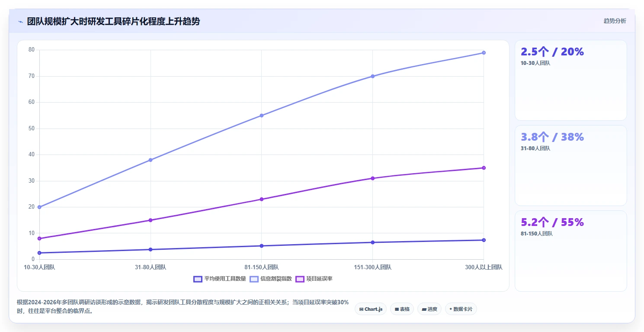The image size is (644, 332).
Task: Toggle the 信息割裂指数 legend item
Action: coord(271,279)
